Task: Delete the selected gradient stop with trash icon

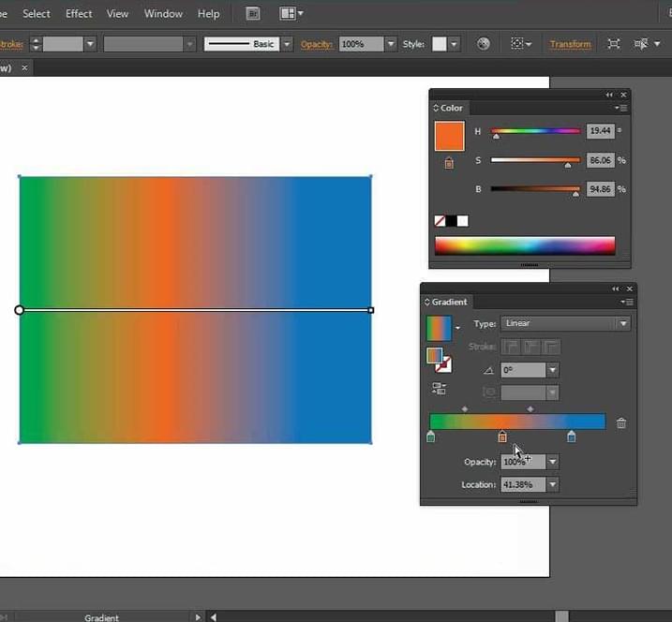Action: 621,423
